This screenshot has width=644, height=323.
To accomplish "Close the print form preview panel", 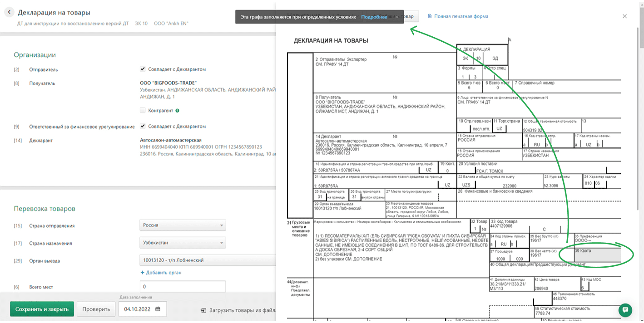I will [x=624, y=16].
